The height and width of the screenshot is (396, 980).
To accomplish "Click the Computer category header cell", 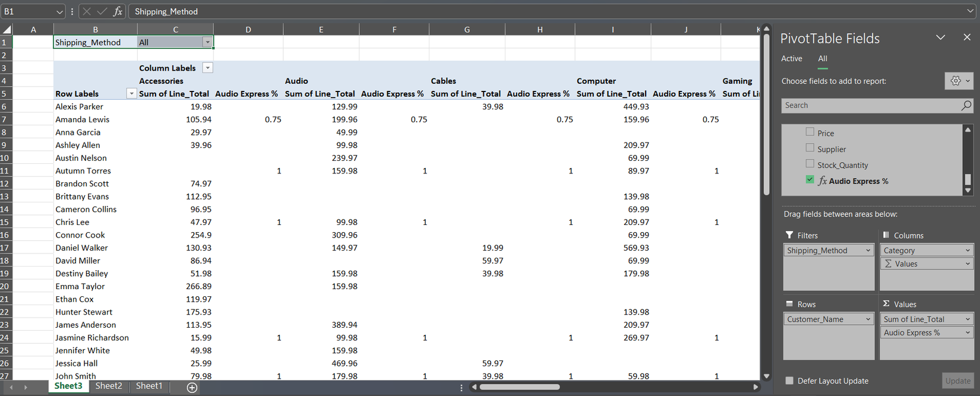I will pos(613,81).
